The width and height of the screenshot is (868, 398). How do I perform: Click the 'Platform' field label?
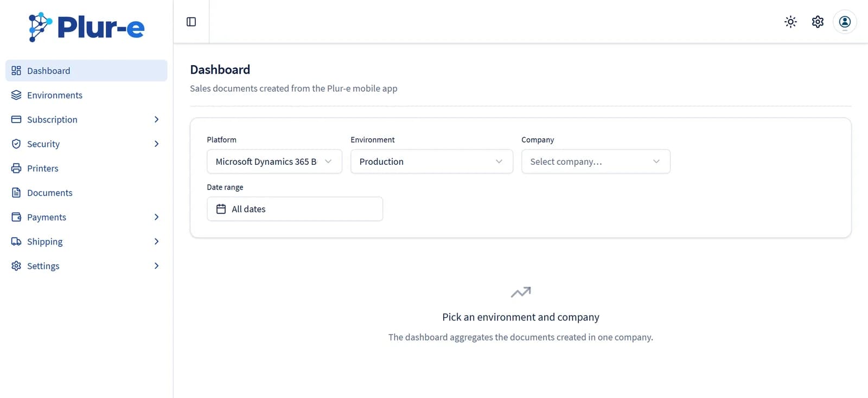click(x=221, y=139)
